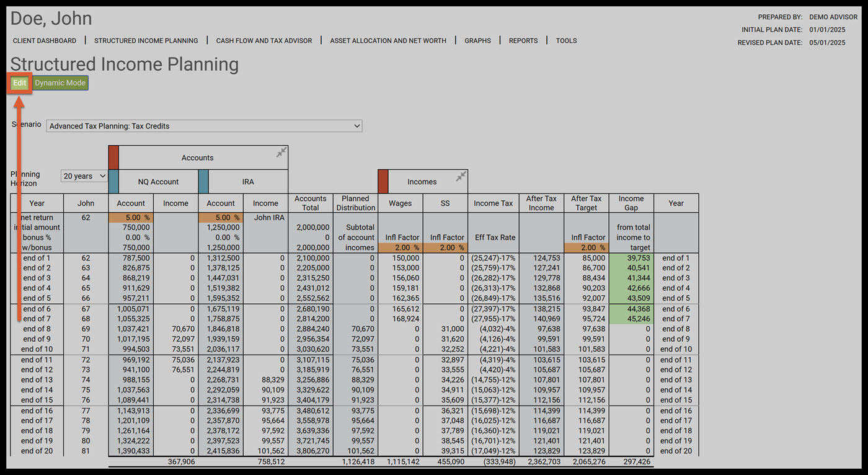868x475 pixels.
Task: Click NQ income value 70,670
Action: (x=182, y=329)
